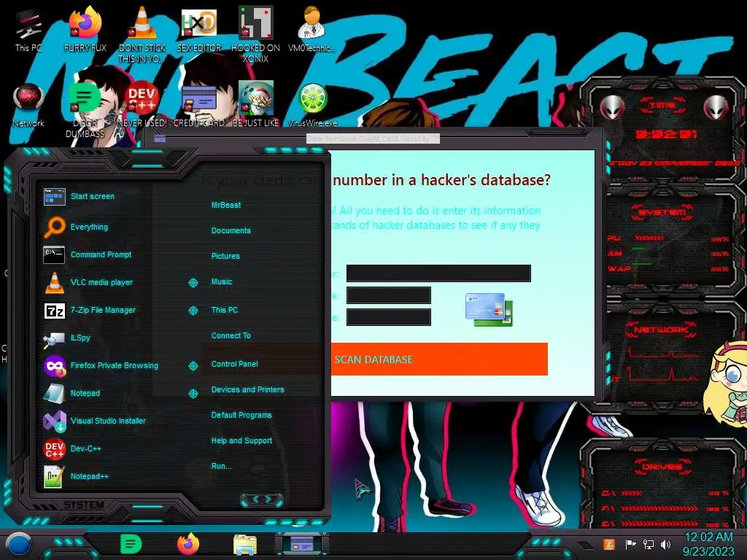Open the MrBeast user folder in start menu

click(x=226, y=205)
